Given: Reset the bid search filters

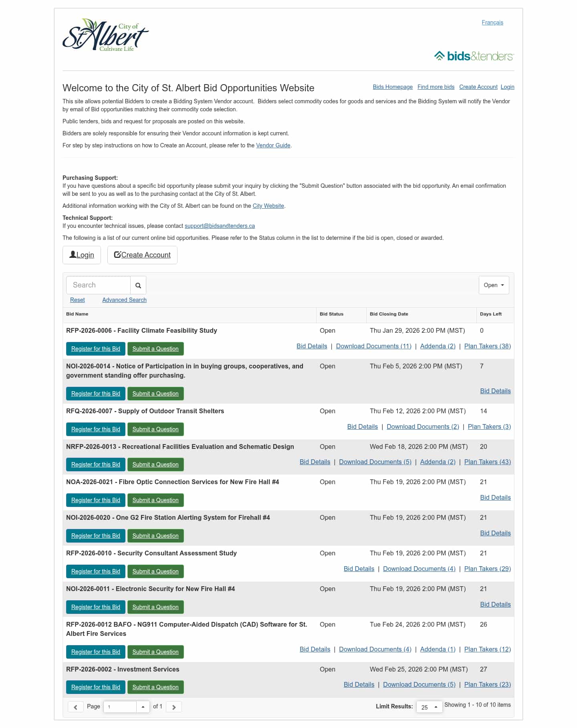Looking at the screenshot, I should click(x=77, y=300).
